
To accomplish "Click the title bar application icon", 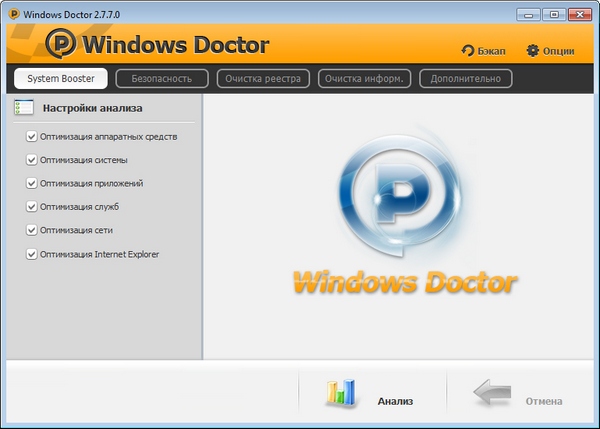I will 14,14.
